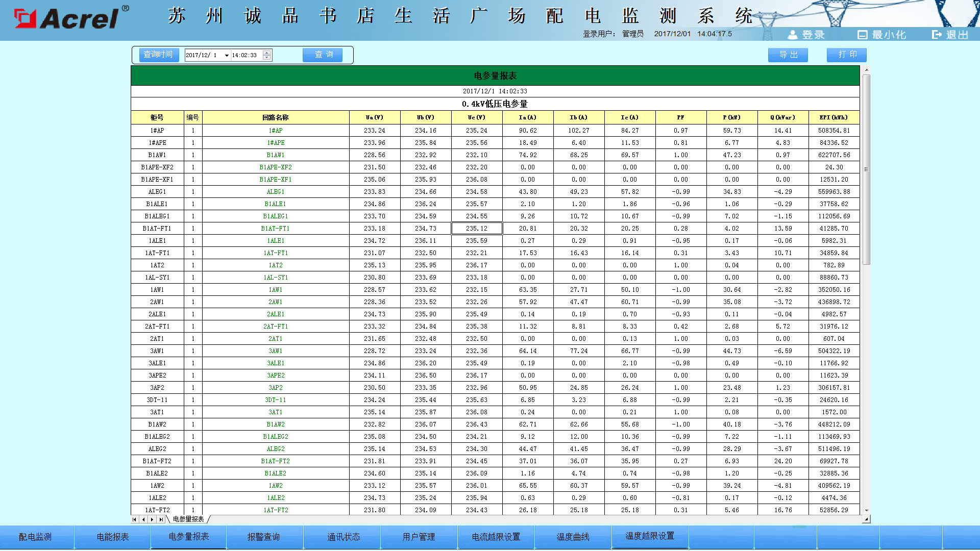Click EPI value 622707.56 for B1AW1

(x=834, y=155)
